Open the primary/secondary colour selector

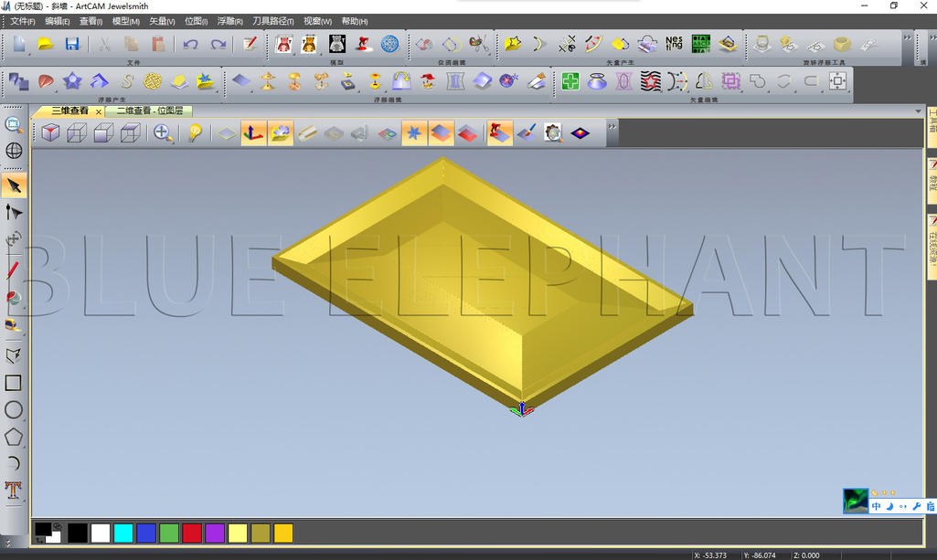point(48,533)
